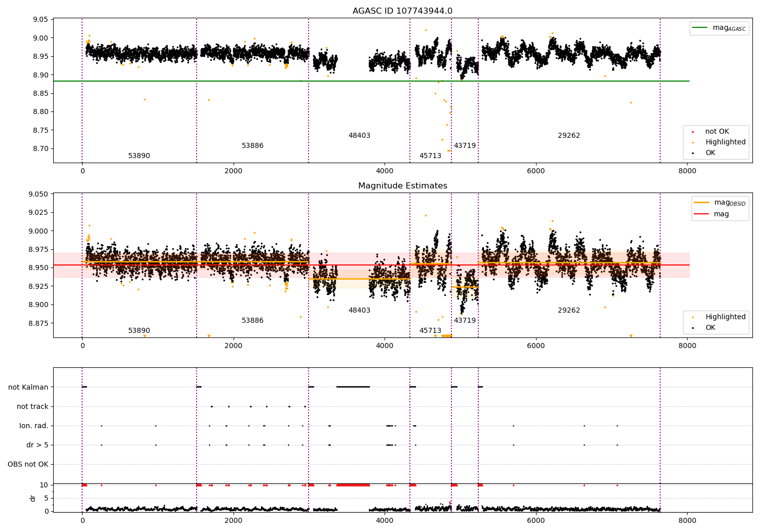The height and width of the screenshot is (532, 760).
Task: Click obsid label 53890 in Magnitude Estimates plot
Action: pyautogui.click(x=139, y=331)
